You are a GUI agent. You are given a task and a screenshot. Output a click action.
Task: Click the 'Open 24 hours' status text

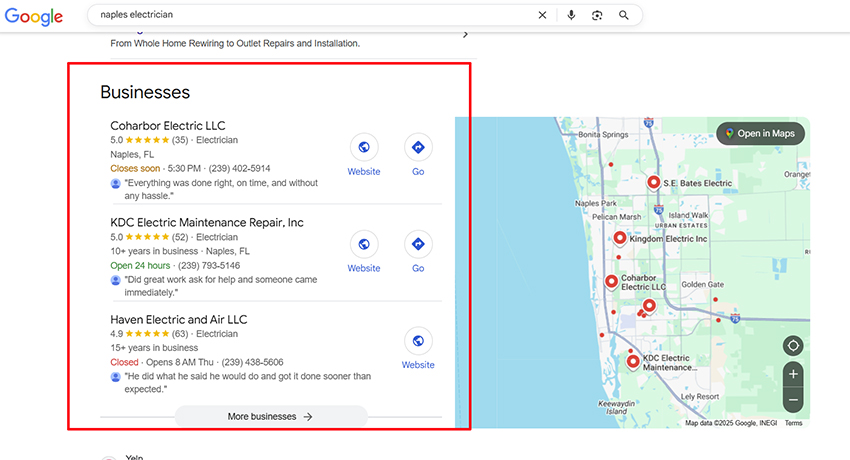click(x=140, y=265)
